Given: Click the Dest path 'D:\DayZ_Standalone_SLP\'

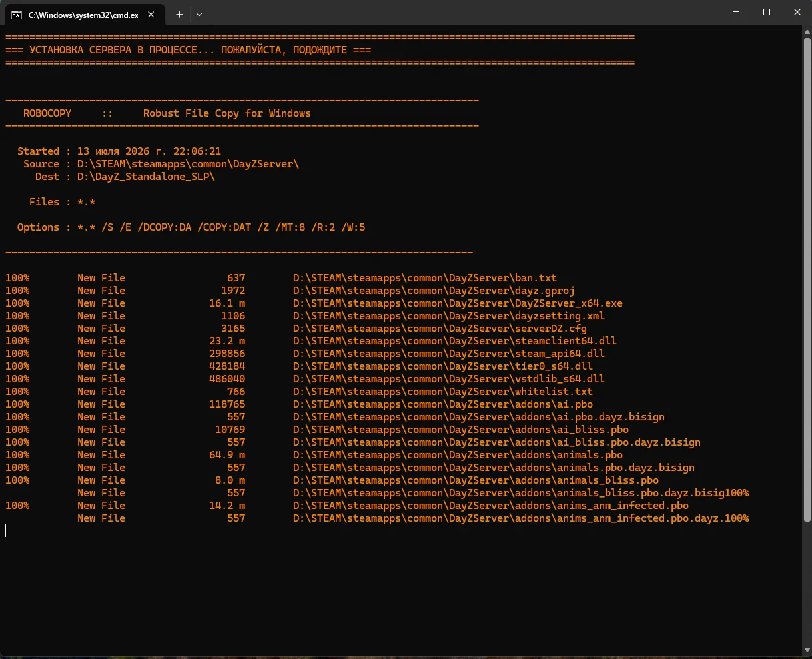Looking at the screenshot, I should pos(146,177).
